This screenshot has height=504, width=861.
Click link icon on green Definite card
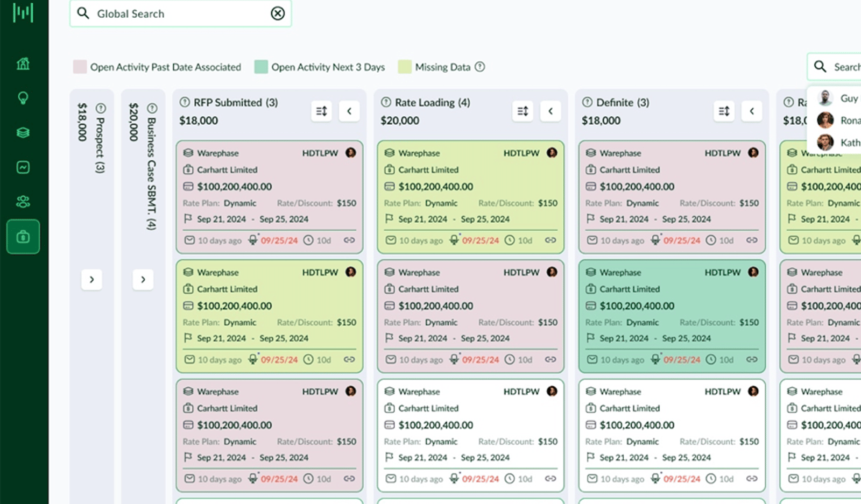coord(752,359)
